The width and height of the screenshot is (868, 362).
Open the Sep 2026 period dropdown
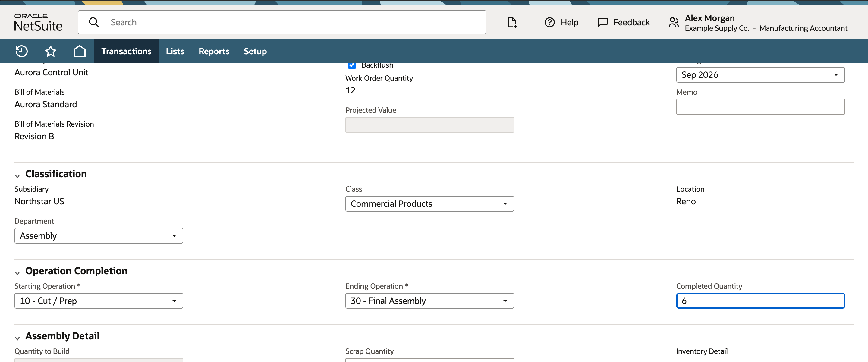tap(760, 75)
